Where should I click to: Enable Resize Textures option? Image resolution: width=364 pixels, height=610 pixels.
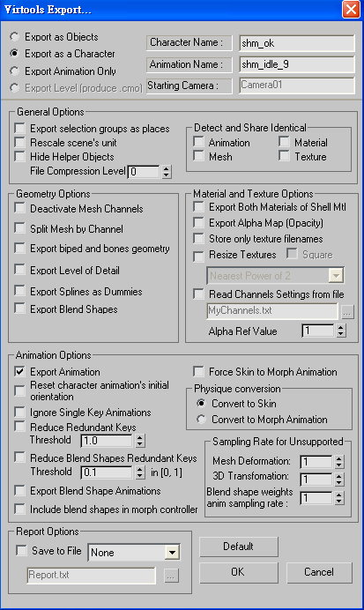(x=198, y=256)
